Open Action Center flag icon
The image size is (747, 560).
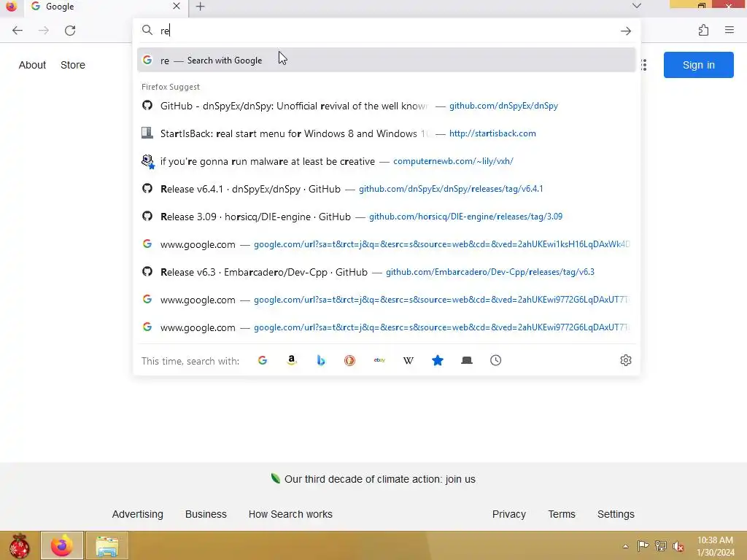[643, 546]
